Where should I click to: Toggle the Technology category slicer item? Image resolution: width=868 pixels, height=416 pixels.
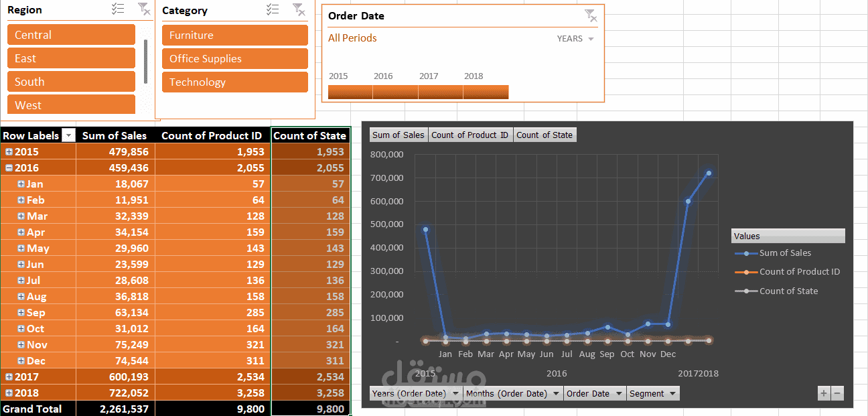(235, 82)
